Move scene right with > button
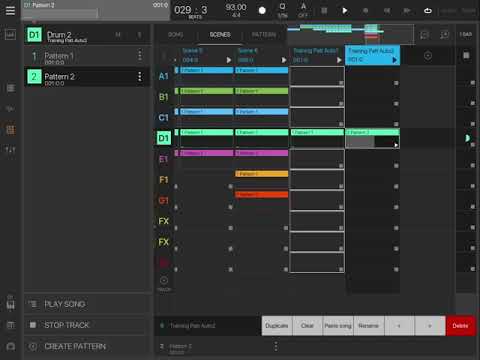This screenshot has width=480, height=360. (430, 326)
